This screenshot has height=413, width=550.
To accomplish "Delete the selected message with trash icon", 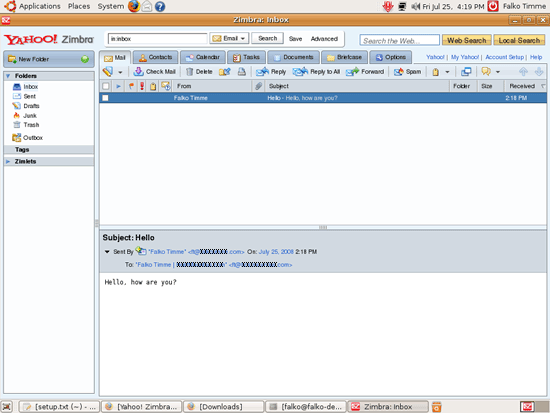I will (189, 72).
